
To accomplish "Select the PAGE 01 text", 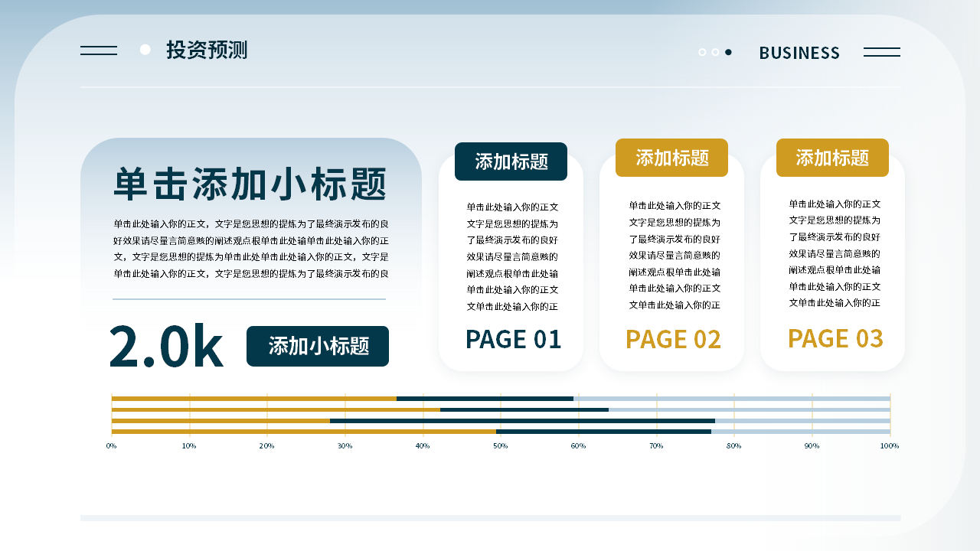I will (x=513, y=339).
